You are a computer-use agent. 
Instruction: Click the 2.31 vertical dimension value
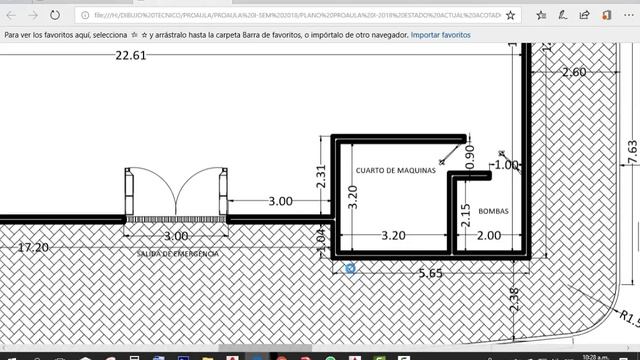click(x=321, y=176)
